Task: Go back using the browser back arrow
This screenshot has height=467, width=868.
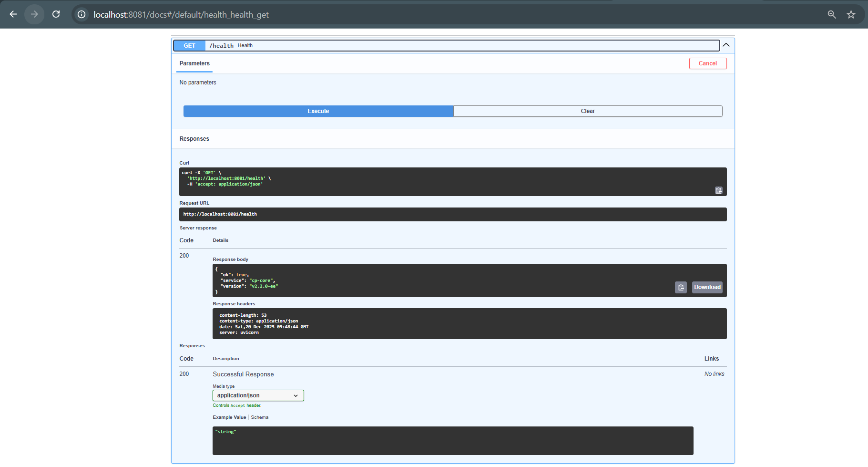Action: (x=13, y=14)
